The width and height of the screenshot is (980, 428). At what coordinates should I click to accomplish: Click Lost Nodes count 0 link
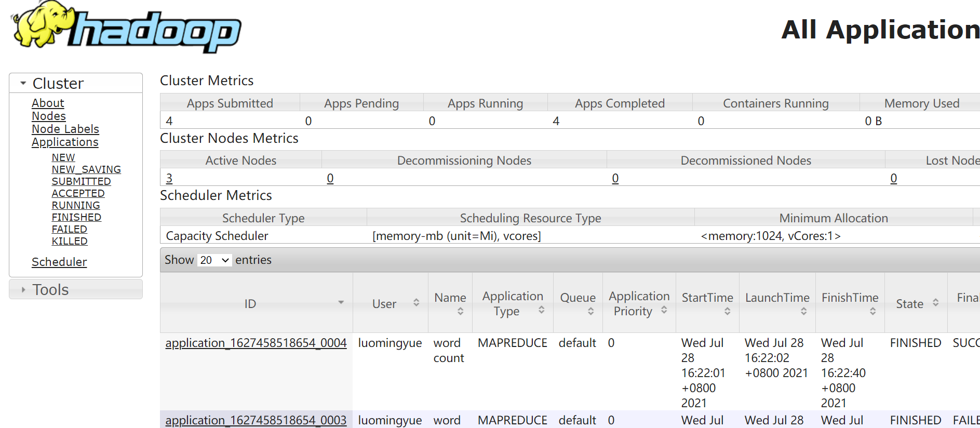pyautogui.click(x=894, y=178)
